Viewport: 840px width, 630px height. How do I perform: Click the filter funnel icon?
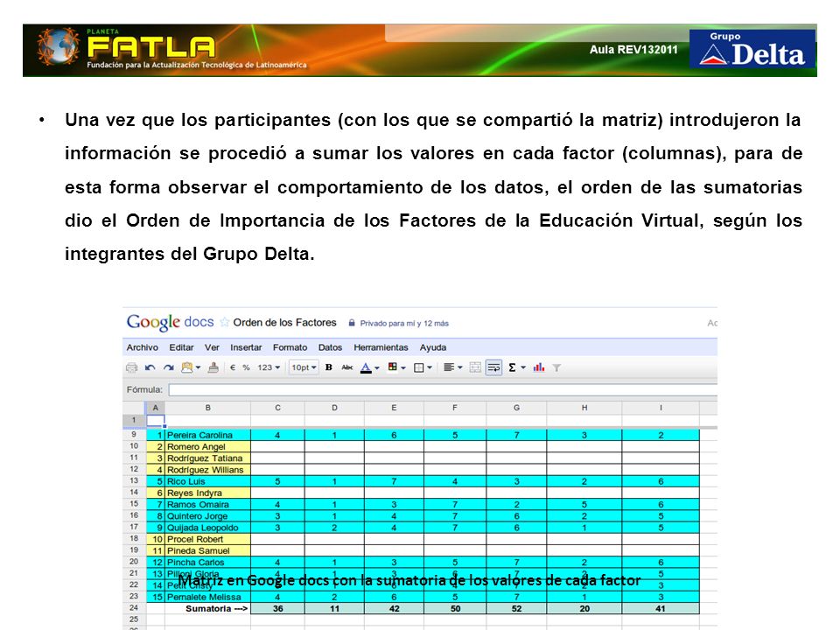(x=556, y=368)
